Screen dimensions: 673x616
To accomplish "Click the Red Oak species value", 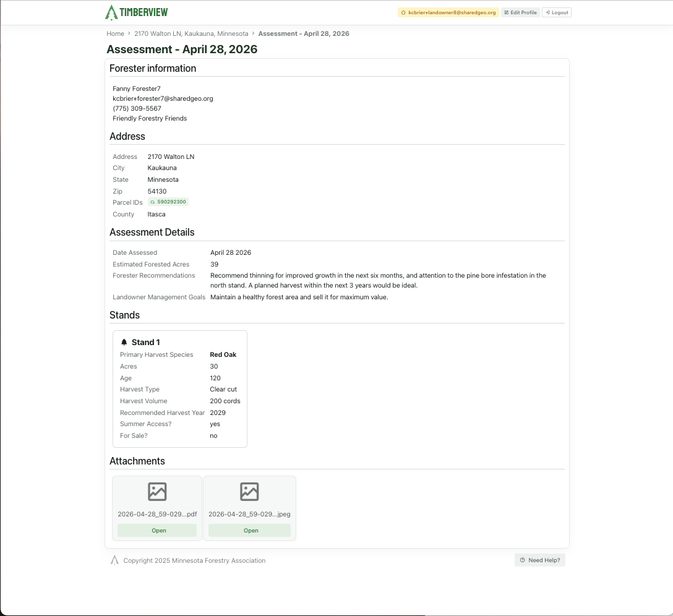I will pyautogui.click(x=223, y=354).
